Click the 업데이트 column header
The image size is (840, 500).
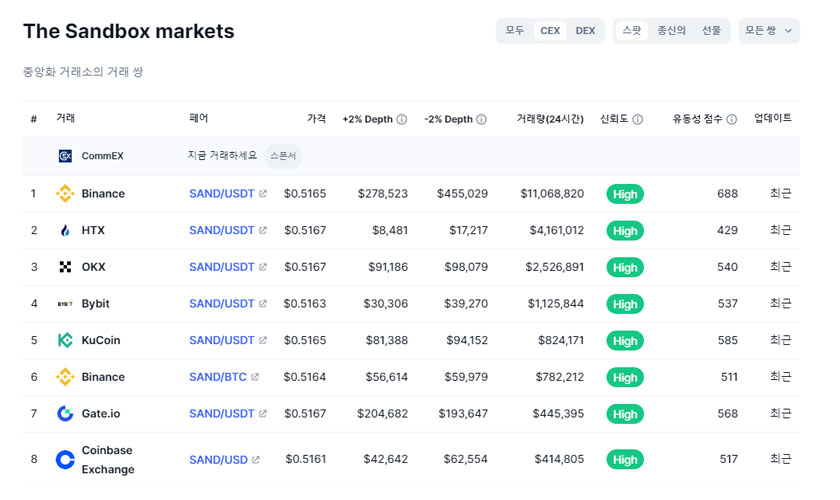click(773, 118)
